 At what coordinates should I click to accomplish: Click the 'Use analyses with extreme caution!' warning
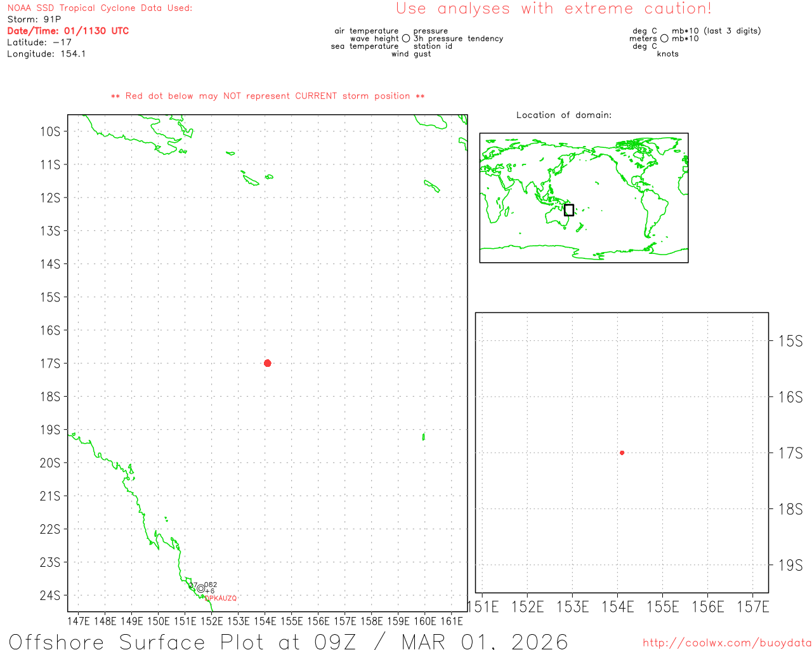click(554, 9)
